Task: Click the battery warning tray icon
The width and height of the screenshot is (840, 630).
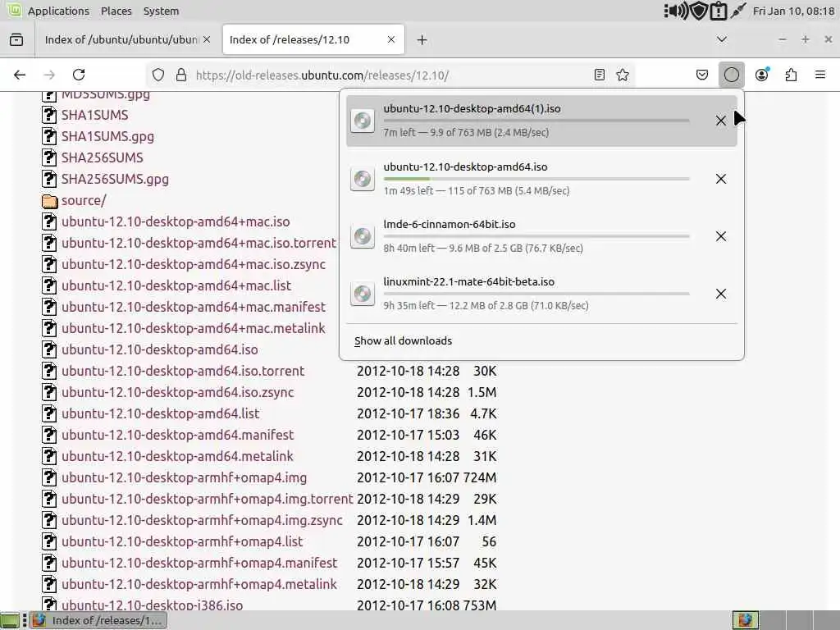Action: [x=718, y=11]
